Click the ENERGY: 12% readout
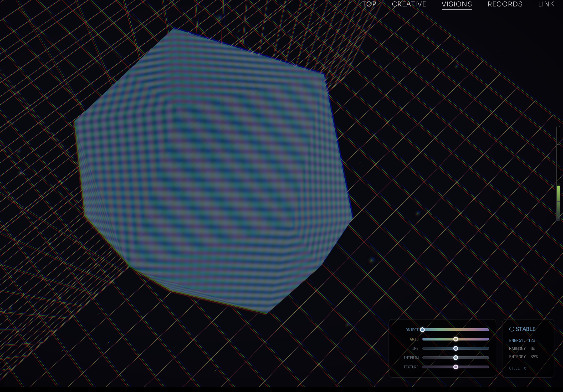Image resolution: width=563 pixels, height=392 pixels. pos(522,340)
